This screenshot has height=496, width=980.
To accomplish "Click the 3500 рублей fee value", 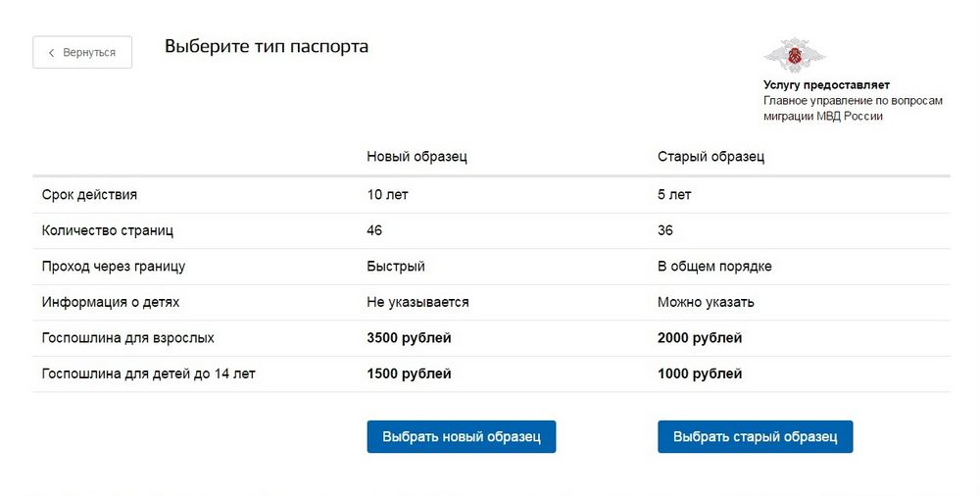I will [x=409, y=338].
